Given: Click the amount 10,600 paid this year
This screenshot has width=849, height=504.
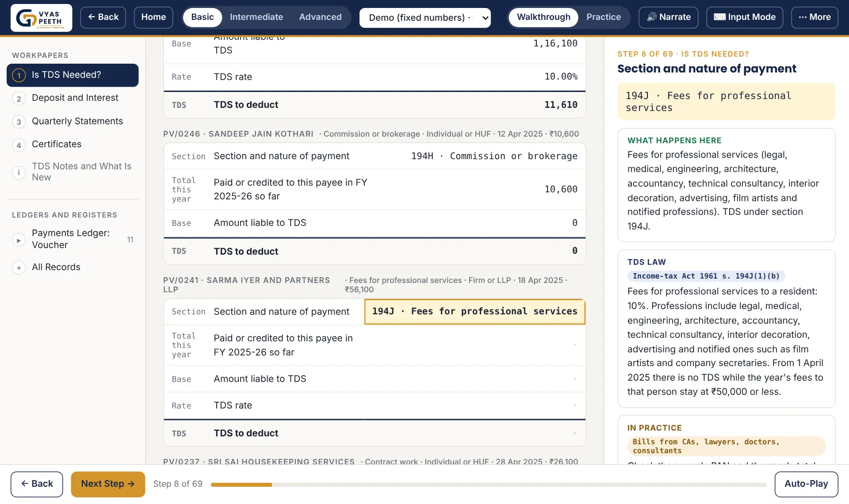Looking at the screenshot, I should 561,190.
